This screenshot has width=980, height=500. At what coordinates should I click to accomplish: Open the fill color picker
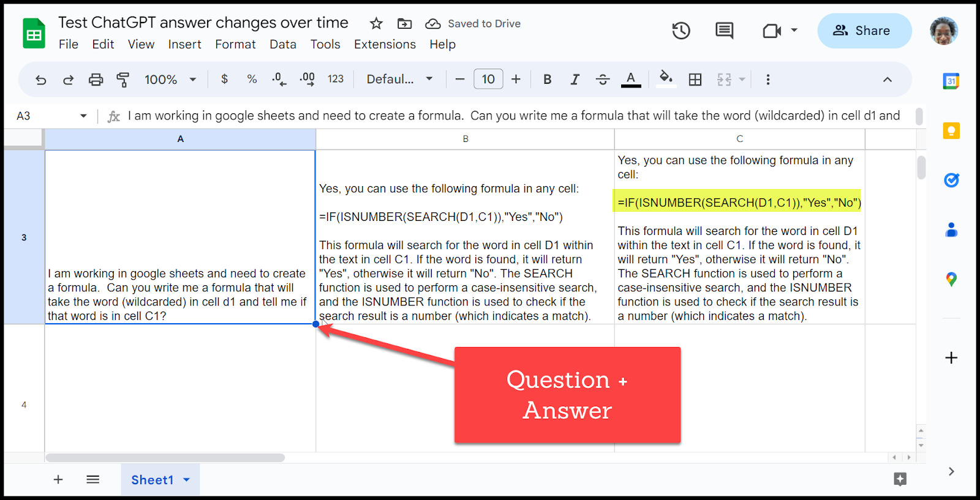tap(666, 78)
